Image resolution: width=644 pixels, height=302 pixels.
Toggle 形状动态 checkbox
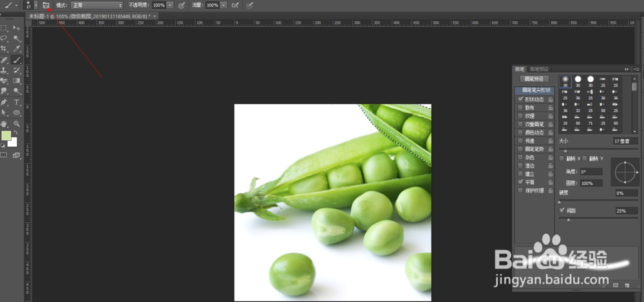[x=520, y=99]
